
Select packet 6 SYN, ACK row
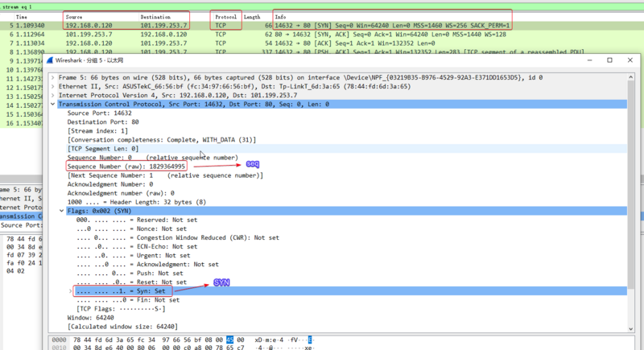[x=322, y=35]
